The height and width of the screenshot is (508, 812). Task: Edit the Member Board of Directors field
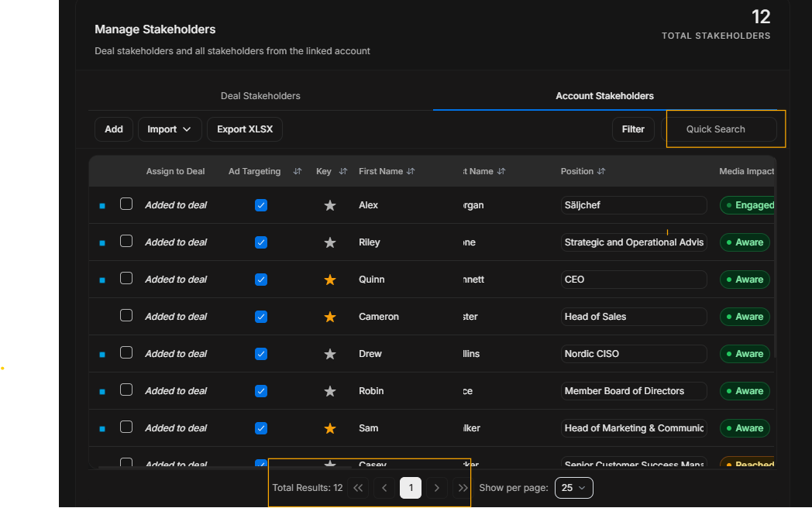point(634,391)
